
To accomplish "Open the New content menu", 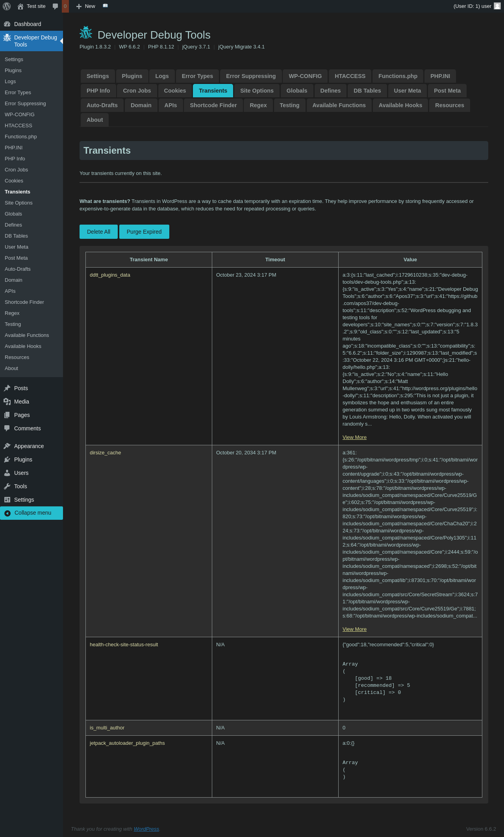I will [x=86, y=6].
